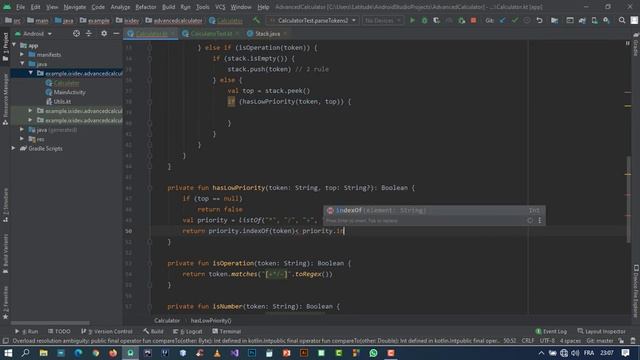This screenshot has height=360, width=640.
Task: Expand the manifests folder
Action: pyautogui.click(x=22, y=54)
